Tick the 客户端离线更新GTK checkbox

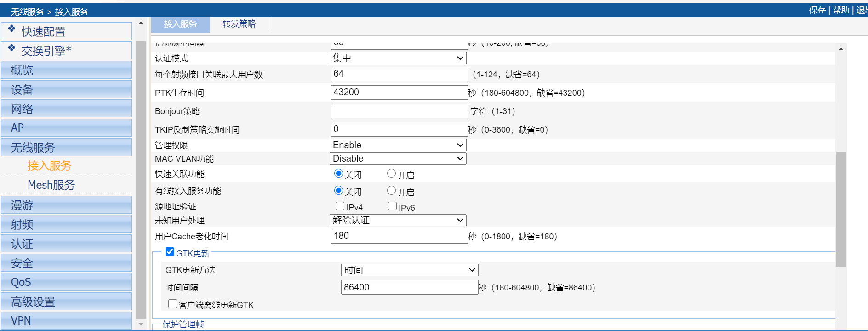click(x=173, y=304)
